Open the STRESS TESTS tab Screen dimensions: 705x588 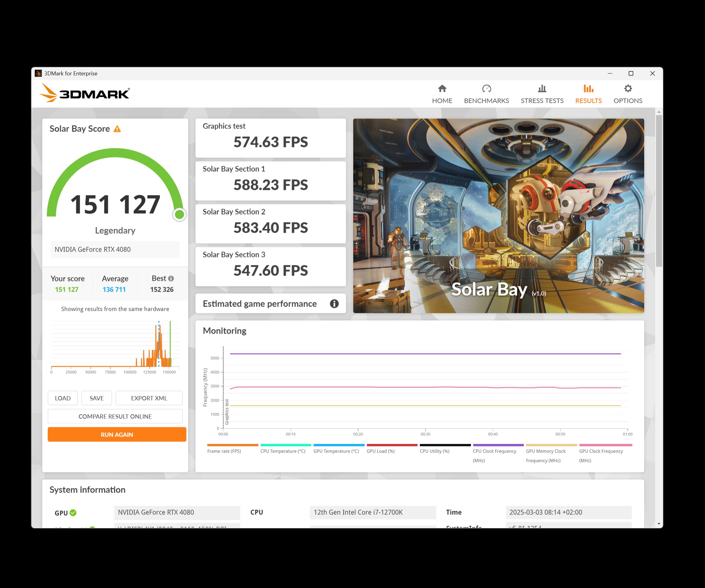pos(542,94)
